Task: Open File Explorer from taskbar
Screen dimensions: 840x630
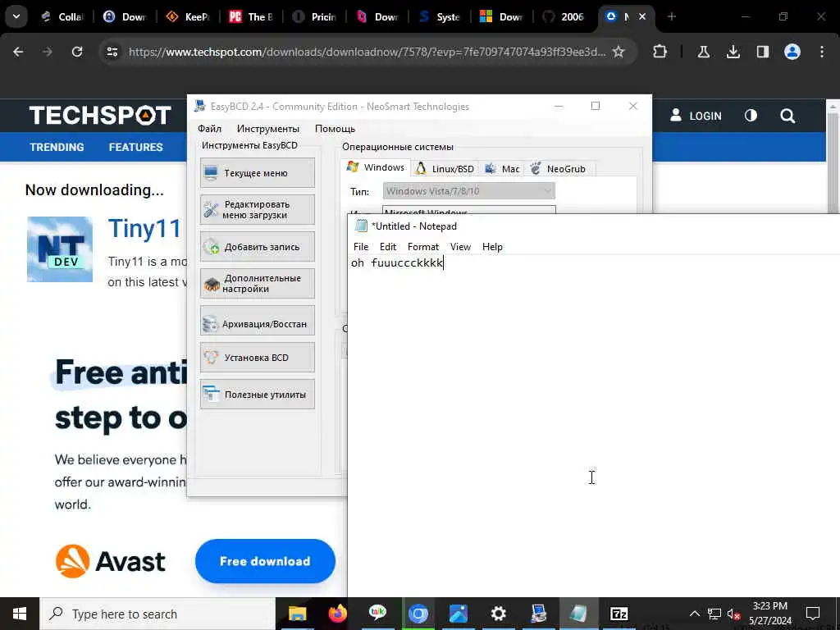Action: click(297, 614)
